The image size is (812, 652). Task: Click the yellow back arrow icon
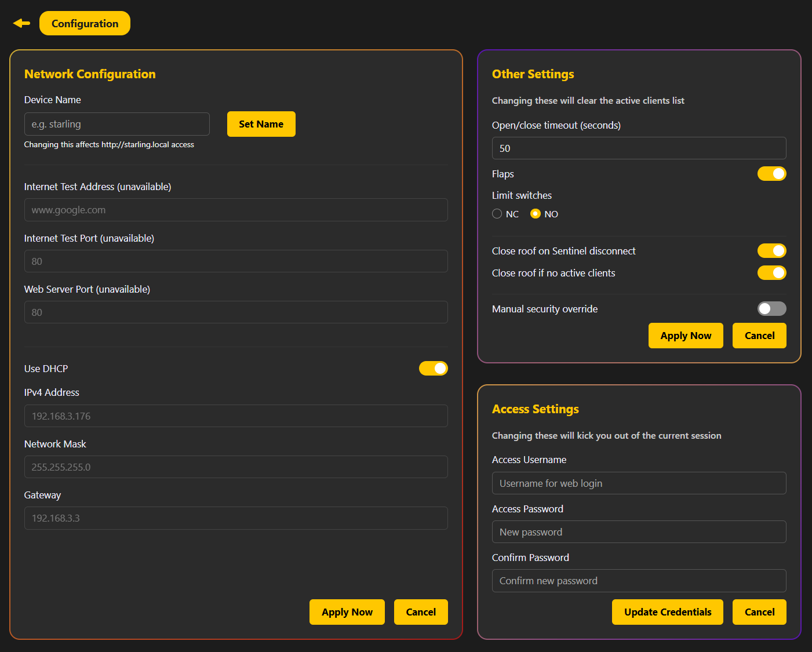coord(21,23)
